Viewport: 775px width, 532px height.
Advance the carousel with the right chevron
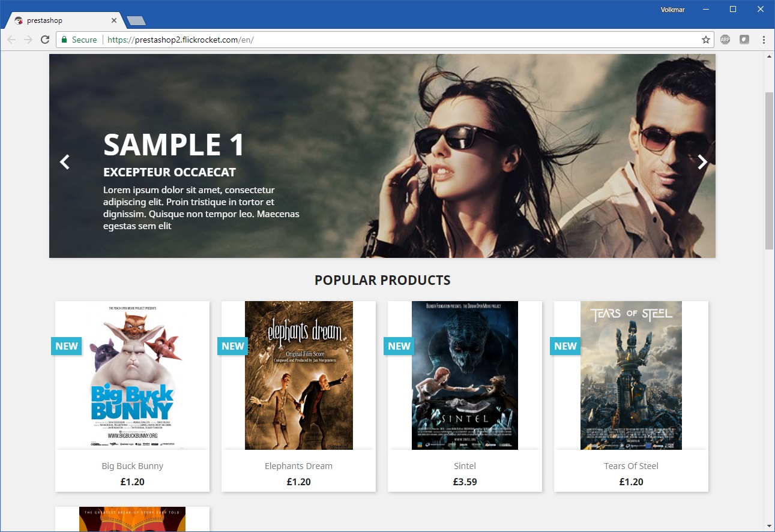[x=702, y=162]
